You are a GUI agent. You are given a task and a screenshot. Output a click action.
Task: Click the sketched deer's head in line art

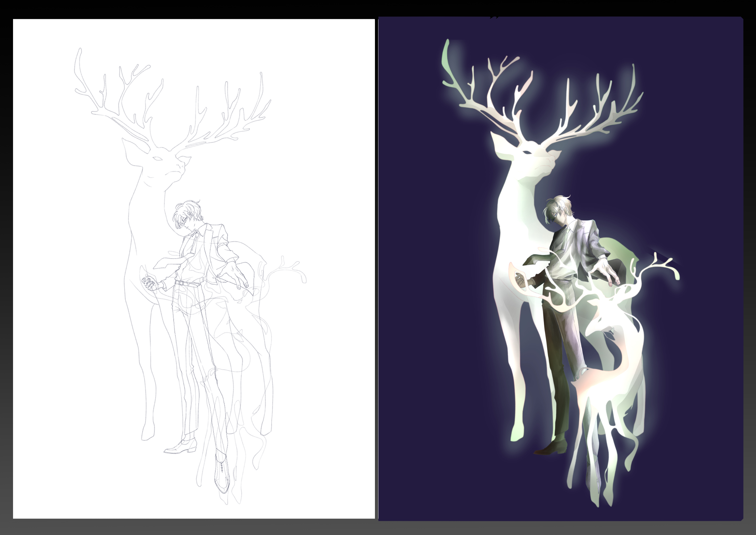tap(165, 163)
